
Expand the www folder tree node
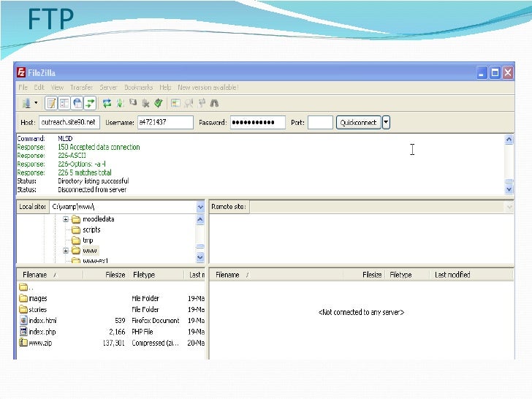point(66,251)
